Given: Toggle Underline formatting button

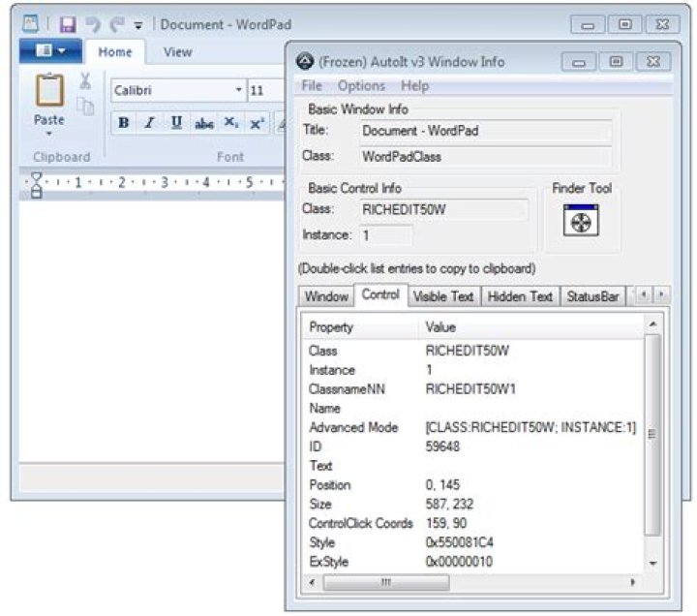Looking at the screenshot, I should (176, 123).
